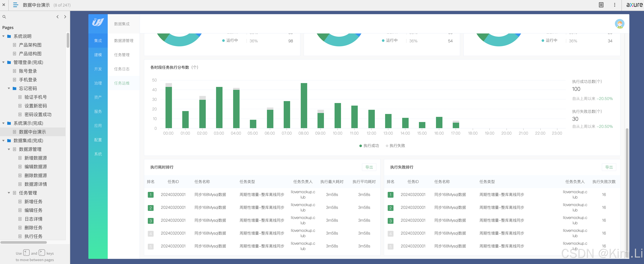
Task: Collapse the 系统演示(完成) folder
Action: pyautogui.click(x=4, y=123)
